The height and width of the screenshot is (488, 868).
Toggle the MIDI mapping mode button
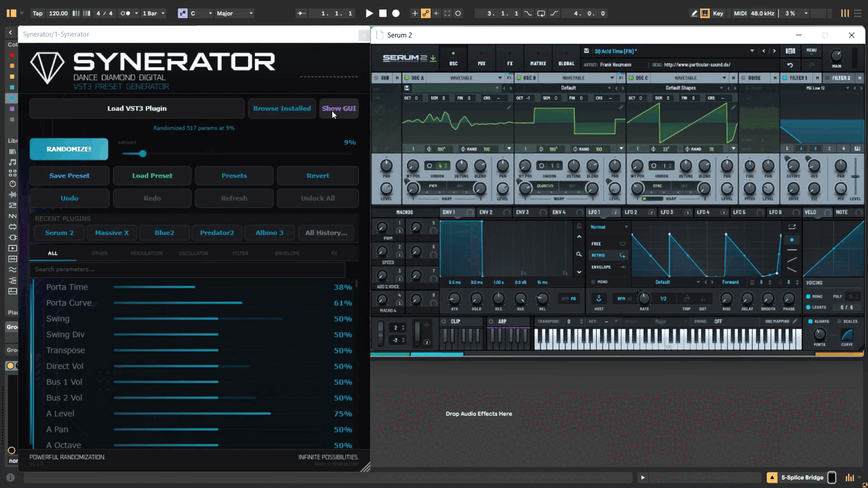[x=740, y=13]
